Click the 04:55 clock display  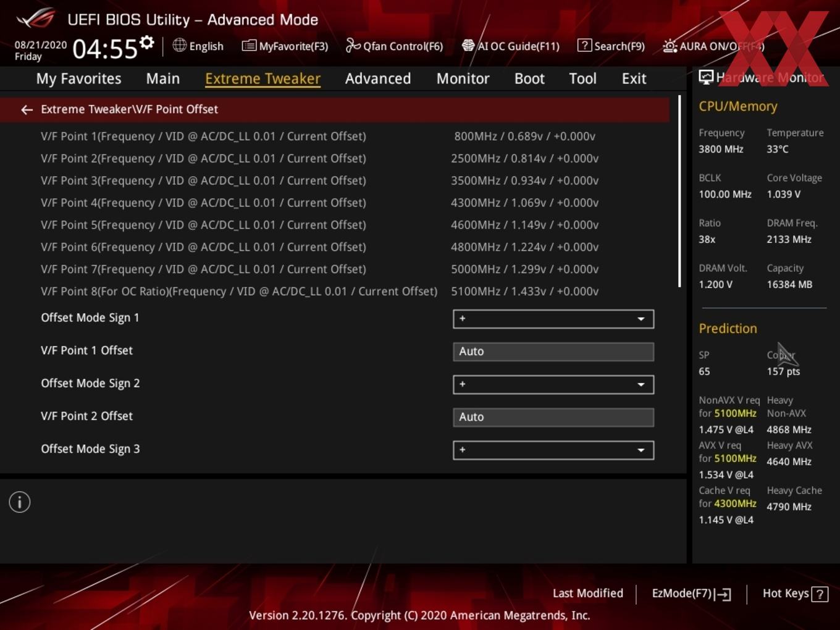[x=105, y=49]
